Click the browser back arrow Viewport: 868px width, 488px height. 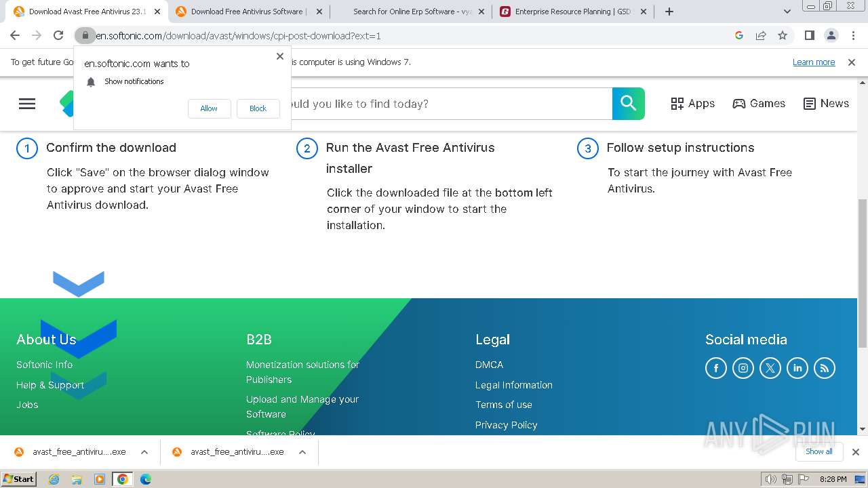[x=15, y=35]
